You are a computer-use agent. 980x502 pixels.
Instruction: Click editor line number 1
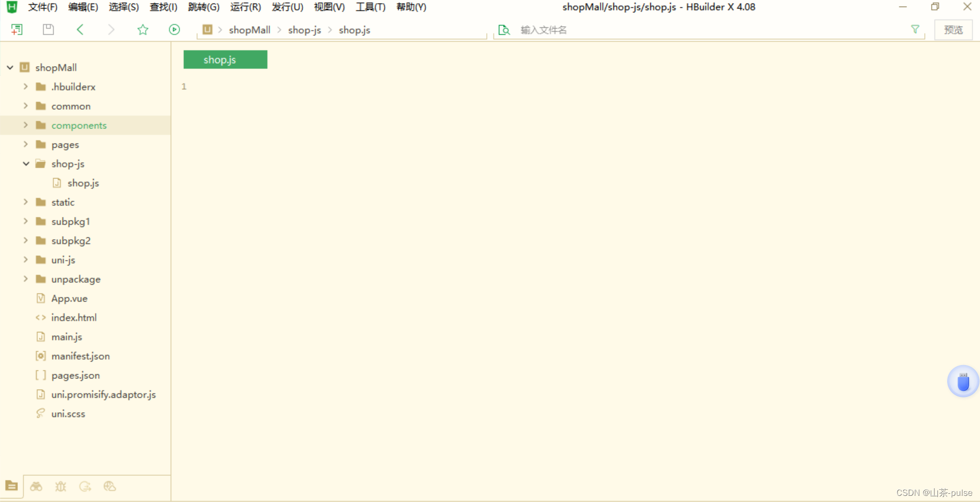point(184,86)
